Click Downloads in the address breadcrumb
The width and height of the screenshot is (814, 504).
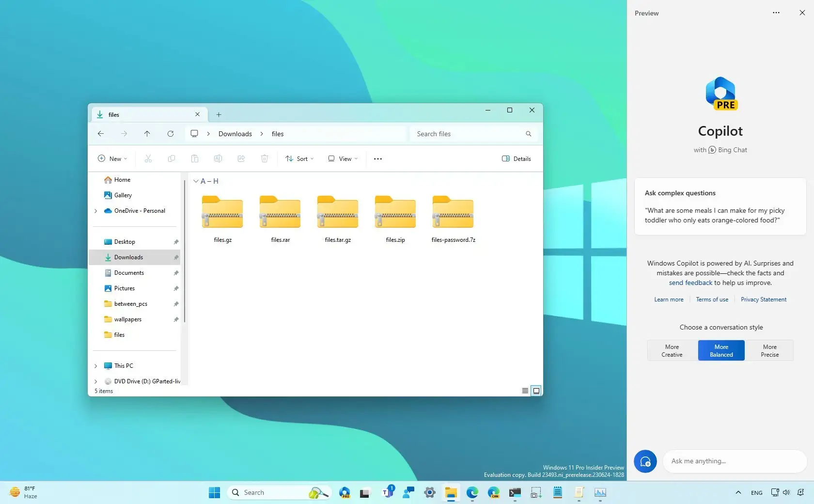[x=235, y=134]
